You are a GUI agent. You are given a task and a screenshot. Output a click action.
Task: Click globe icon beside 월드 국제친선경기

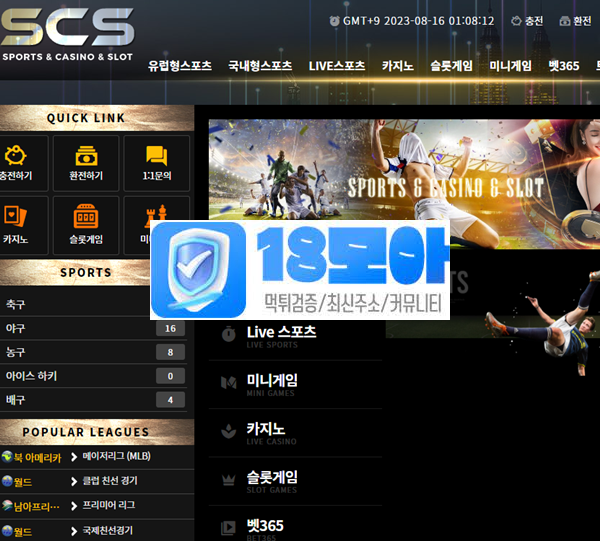7,531
